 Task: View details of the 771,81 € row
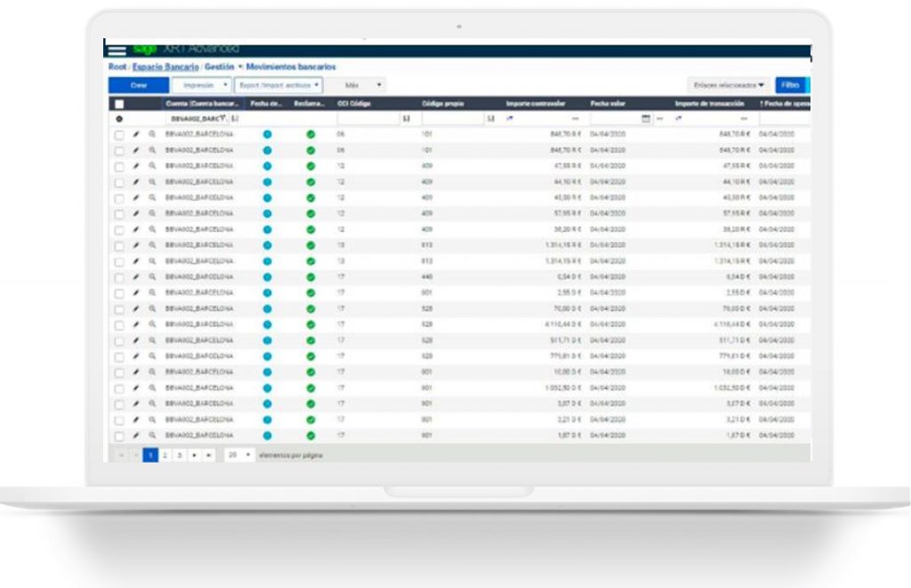coord(152,356)
